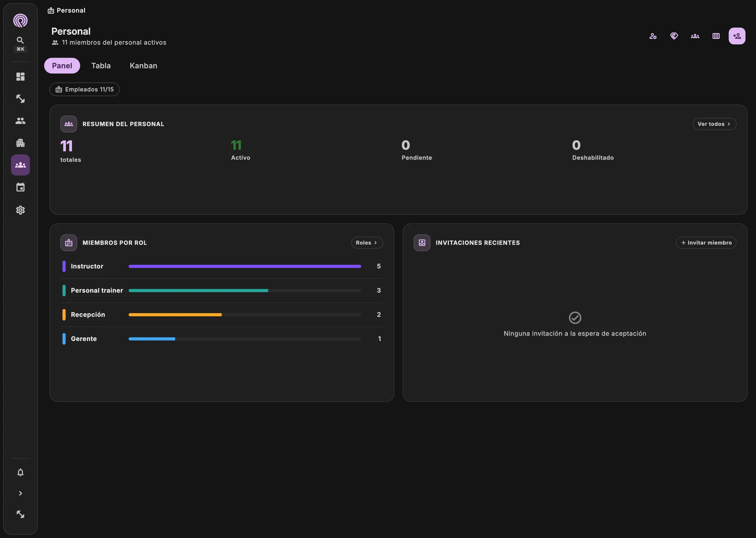Click the handshake icon in header
Screen dimensions: 756x538
tap(674, 36)
